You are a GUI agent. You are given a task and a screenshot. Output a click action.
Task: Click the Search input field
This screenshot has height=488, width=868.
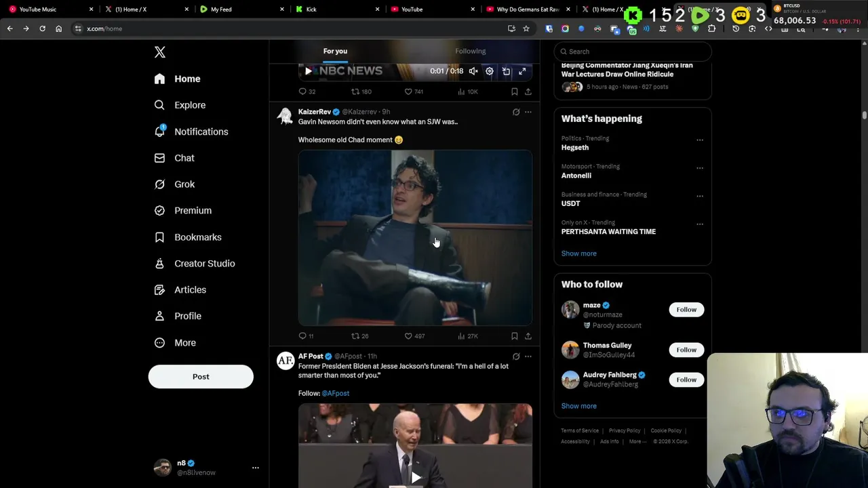click(x=633, y=52)
